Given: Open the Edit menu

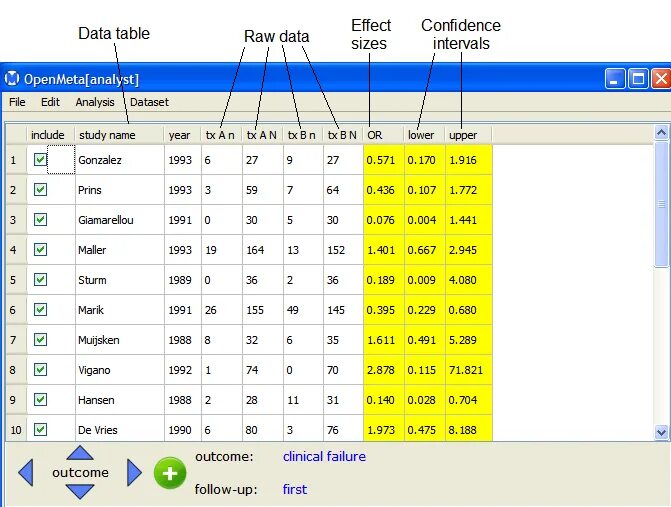Looking at the screenshot, I should point(50,102).
